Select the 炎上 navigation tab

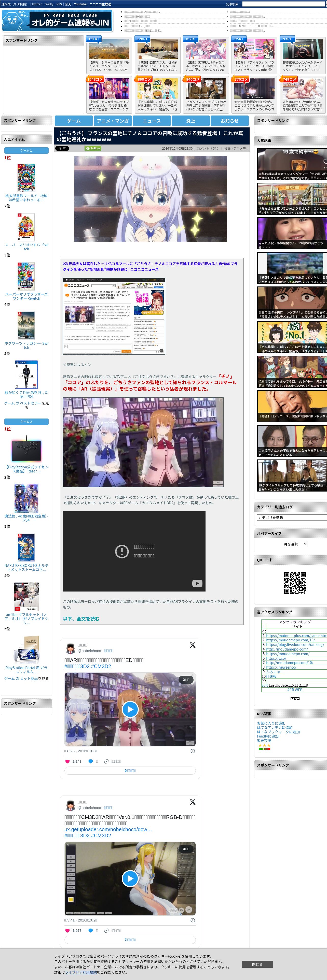pyautogui.click(x=191, y=121)
